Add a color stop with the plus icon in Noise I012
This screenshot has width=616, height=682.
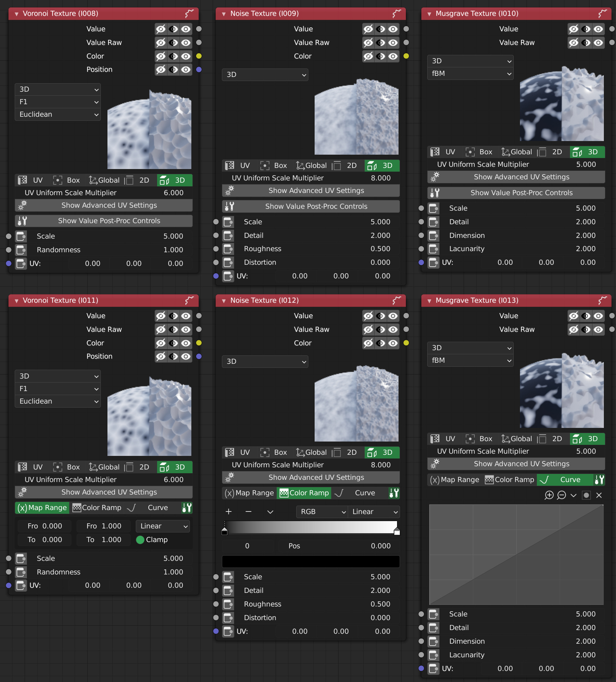click(x=229, y=512)
